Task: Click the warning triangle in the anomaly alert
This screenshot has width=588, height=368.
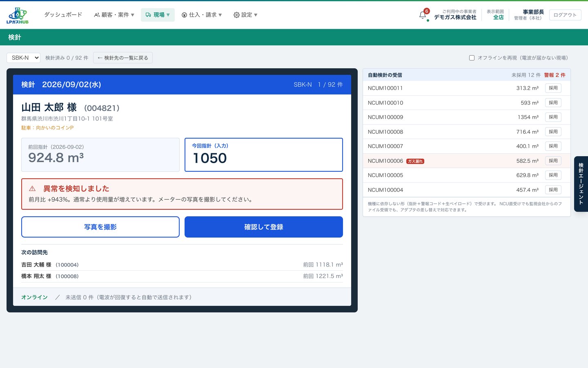Action: tap(32, 188)
